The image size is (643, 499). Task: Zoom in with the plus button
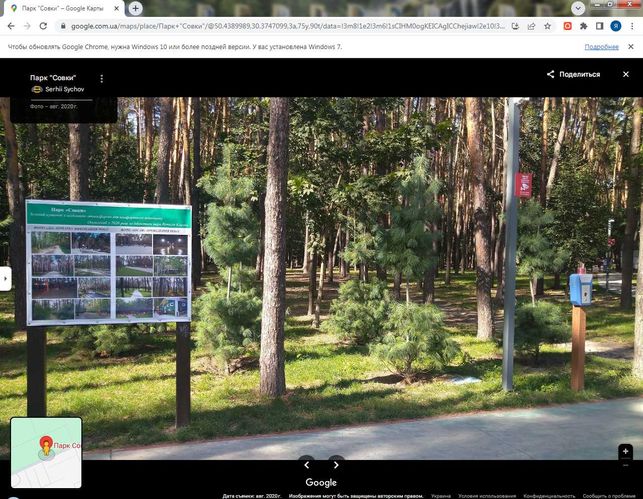click(x=625, y=451)
